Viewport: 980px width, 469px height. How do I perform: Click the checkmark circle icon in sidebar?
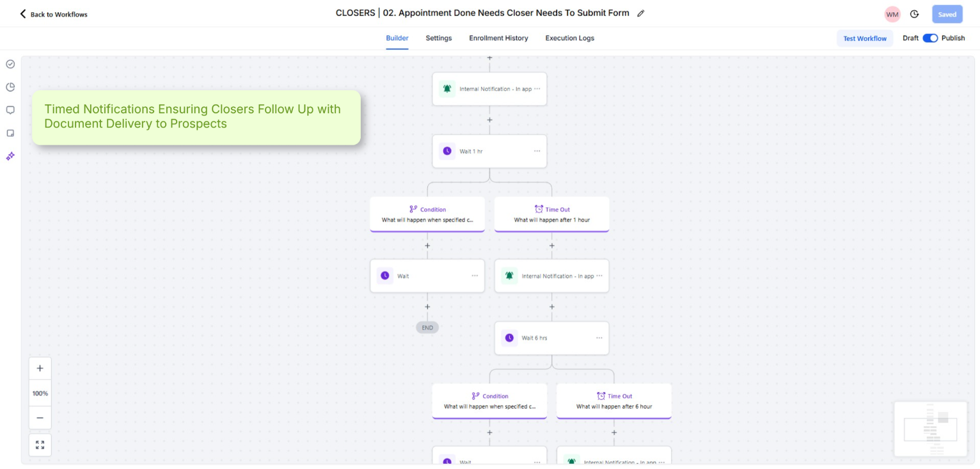10,64
